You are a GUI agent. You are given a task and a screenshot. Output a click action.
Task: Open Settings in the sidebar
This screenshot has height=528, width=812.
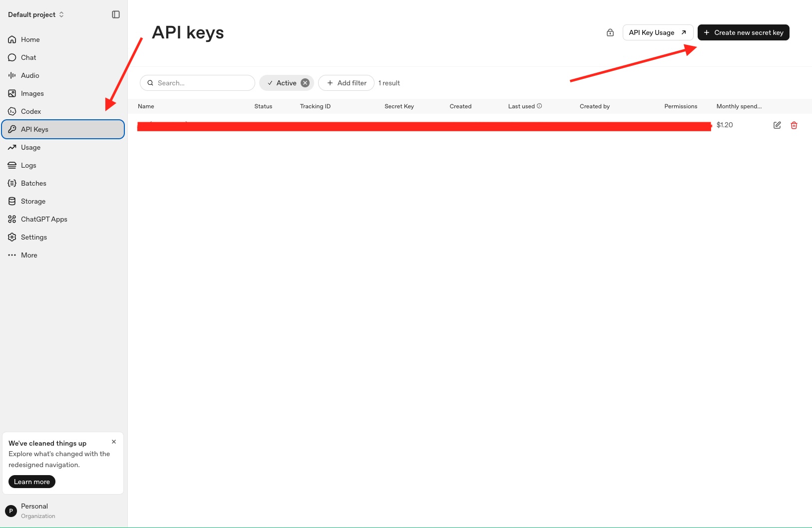tap(63, 237)
